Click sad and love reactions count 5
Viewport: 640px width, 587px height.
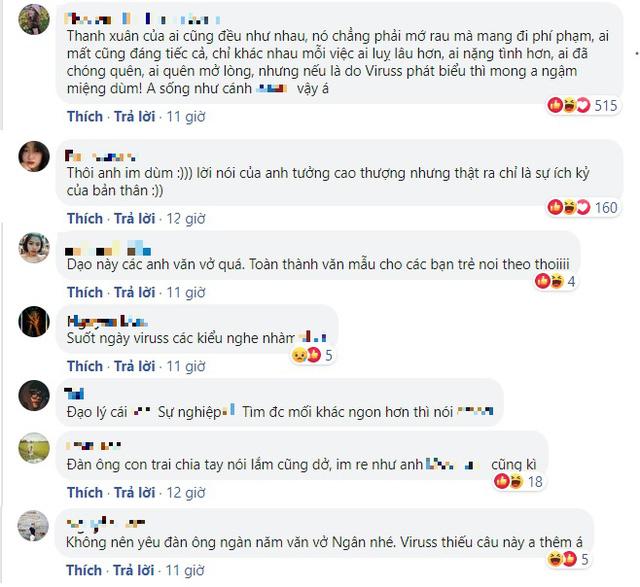(x=312, y=355)
